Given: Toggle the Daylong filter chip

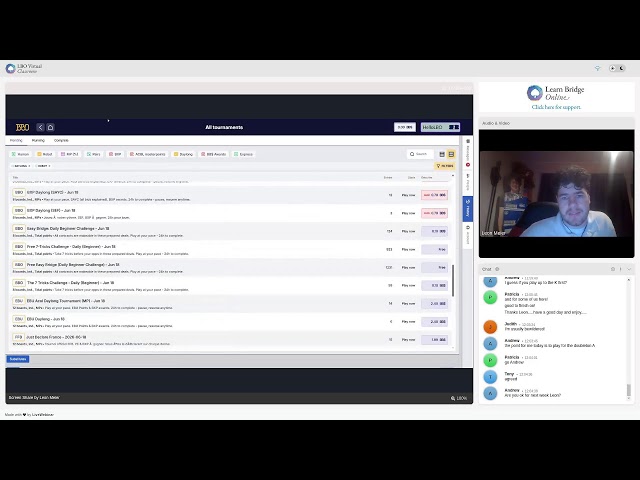Looking at the screenshot, I should (x=183, y=154).
